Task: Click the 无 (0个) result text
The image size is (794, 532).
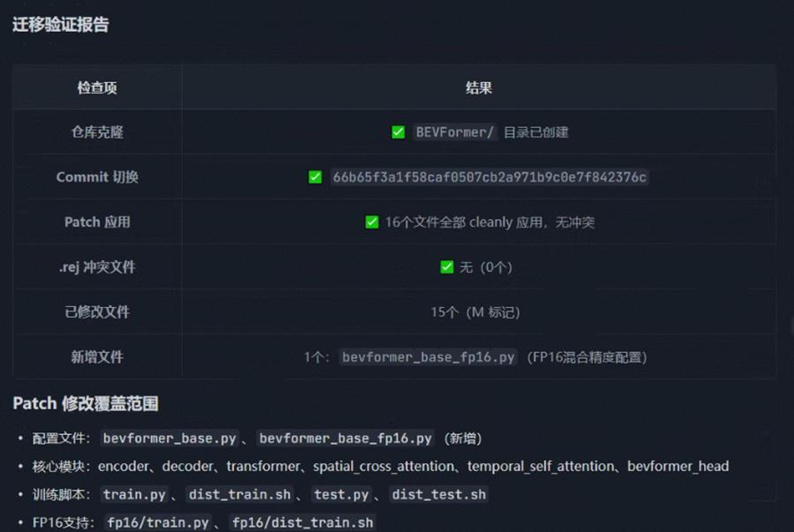Action: point(485,266)
